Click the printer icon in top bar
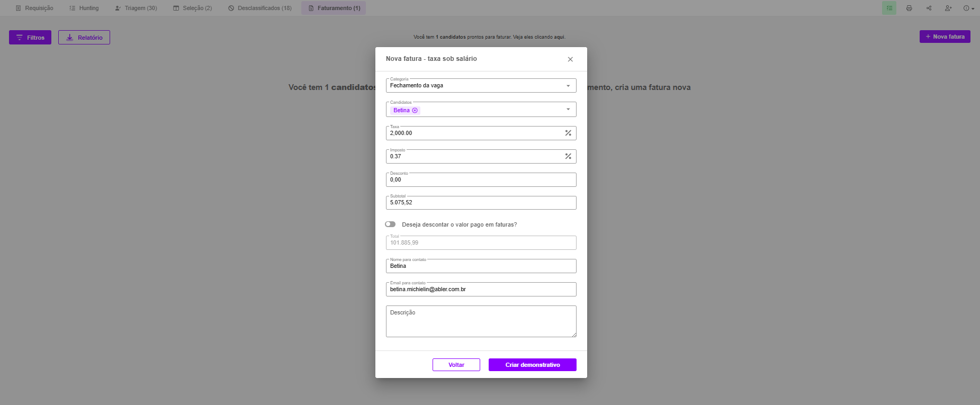The image size is (980, 405). click(909, 8)
